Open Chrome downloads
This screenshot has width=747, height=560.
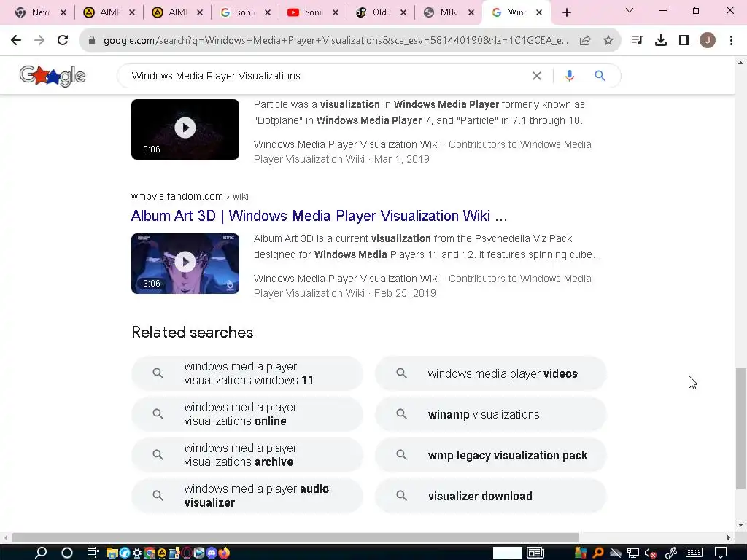click(661, 41)
